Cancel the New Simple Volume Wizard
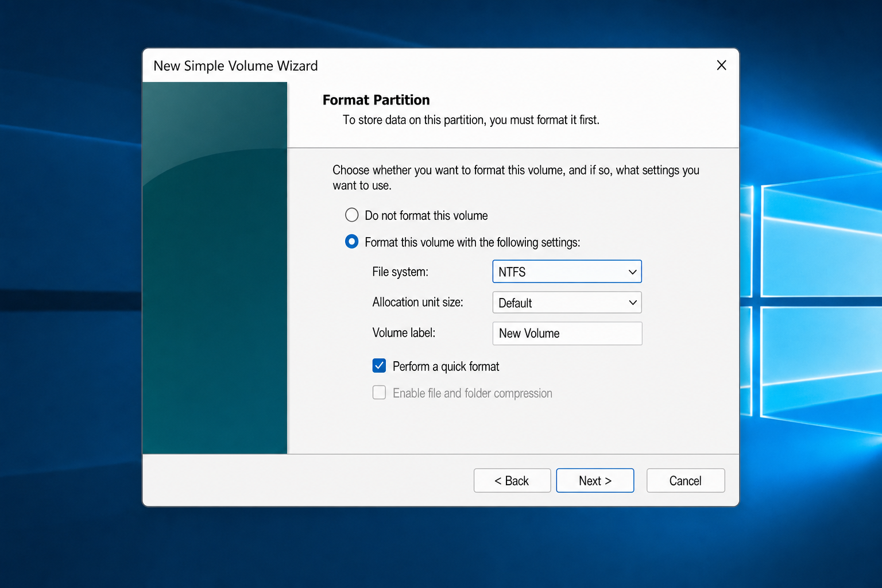The height and width of the screenshot is (588, 882). click(686, 481)
